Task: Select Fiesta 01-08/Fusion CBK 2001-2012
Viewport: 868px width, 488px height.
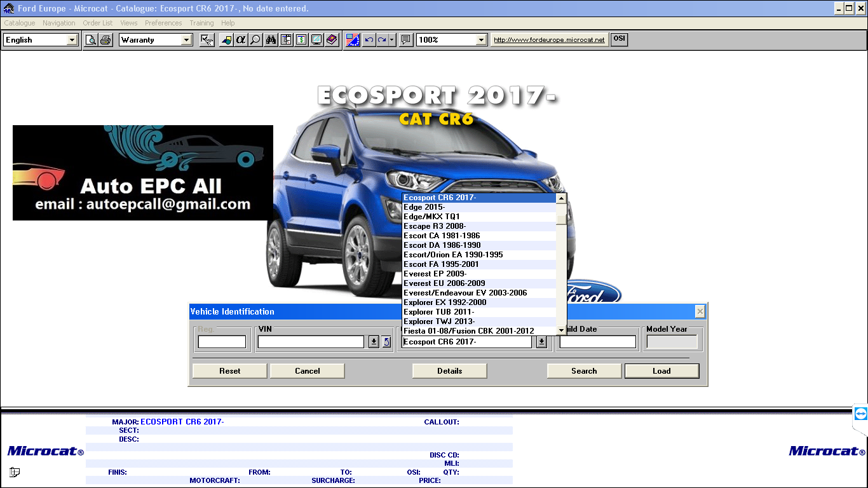Action: click(x=479, y=331)
